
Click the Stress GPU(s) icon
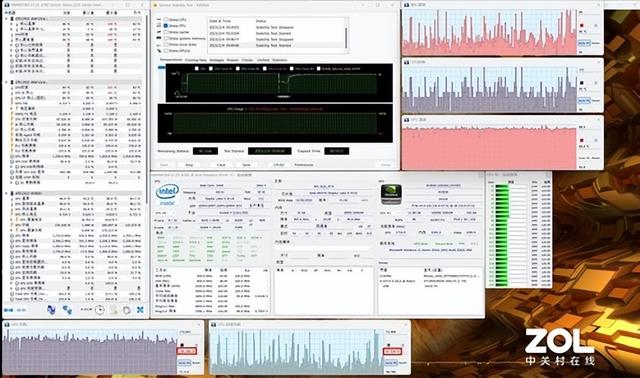tap(159, 51)
